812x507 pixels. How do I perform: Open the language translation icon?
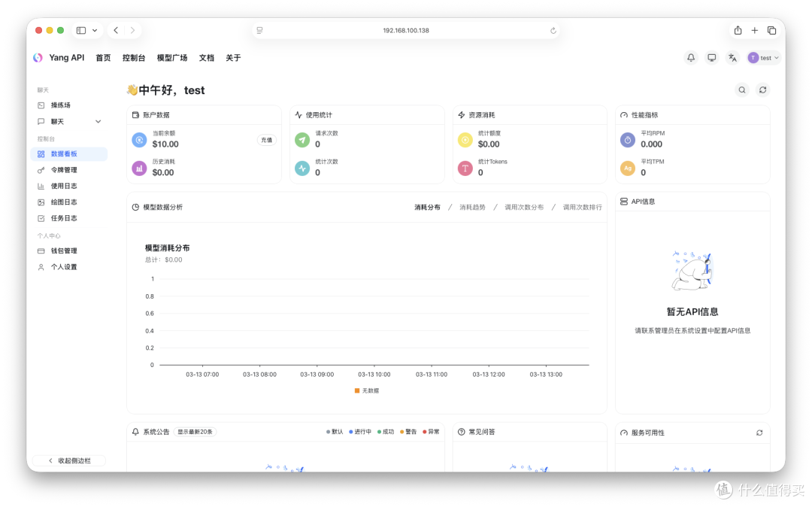732,57
